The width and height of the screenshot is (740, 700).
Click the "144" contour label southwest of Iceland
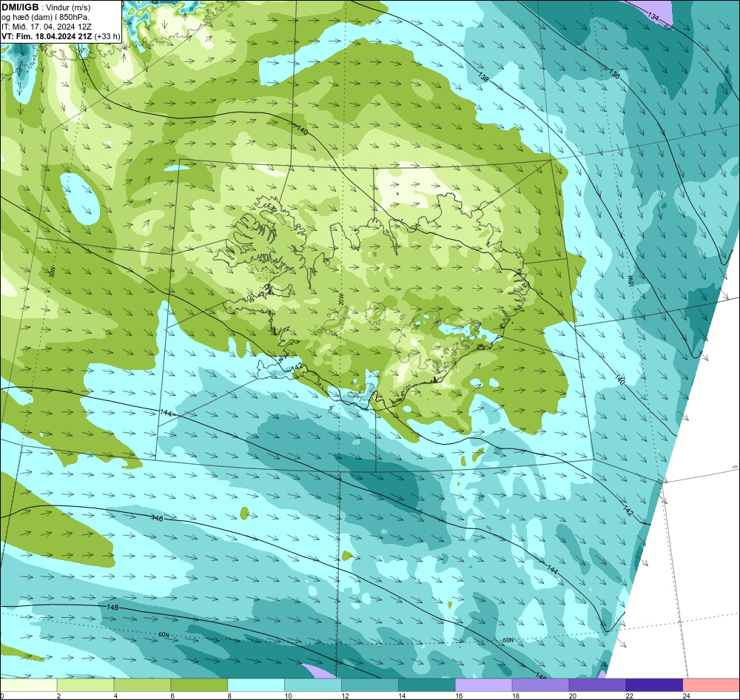click(x=166, y=413)
